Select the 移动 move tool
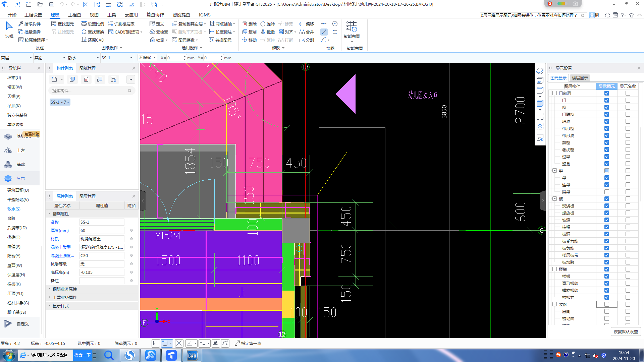Viewport: 644px width, 362px height. [x=249, y=40]
